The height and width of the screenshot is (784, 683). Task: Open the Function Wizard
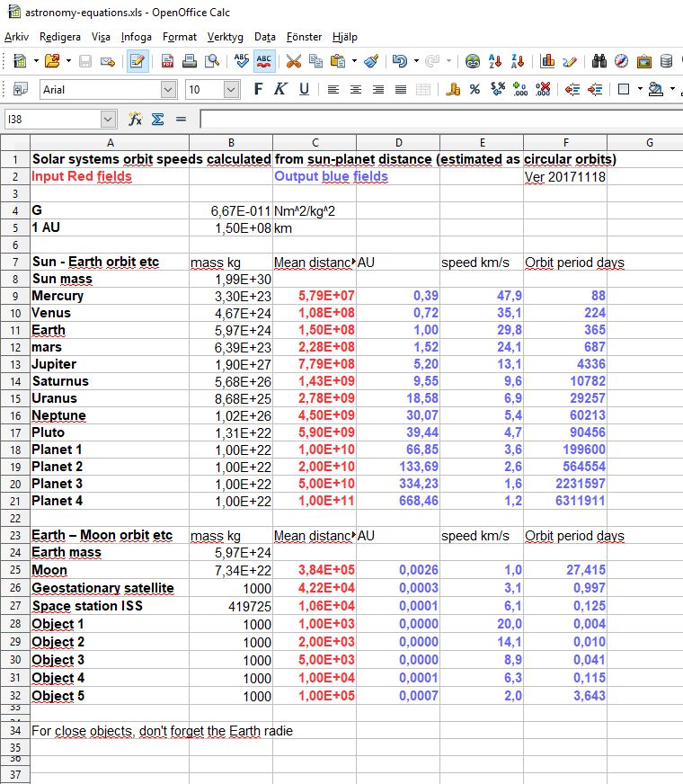(x=136, y=119)
